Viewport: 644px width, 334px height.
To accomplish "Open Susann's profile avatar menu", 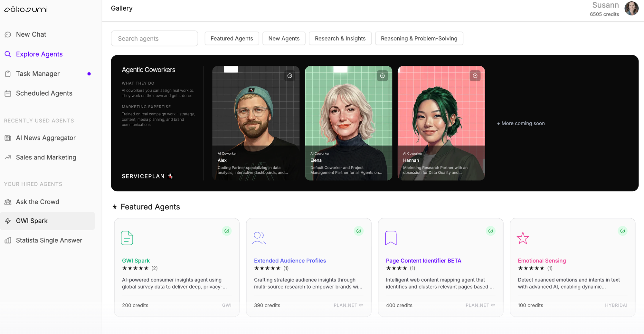I will click(x=631, y=9).
